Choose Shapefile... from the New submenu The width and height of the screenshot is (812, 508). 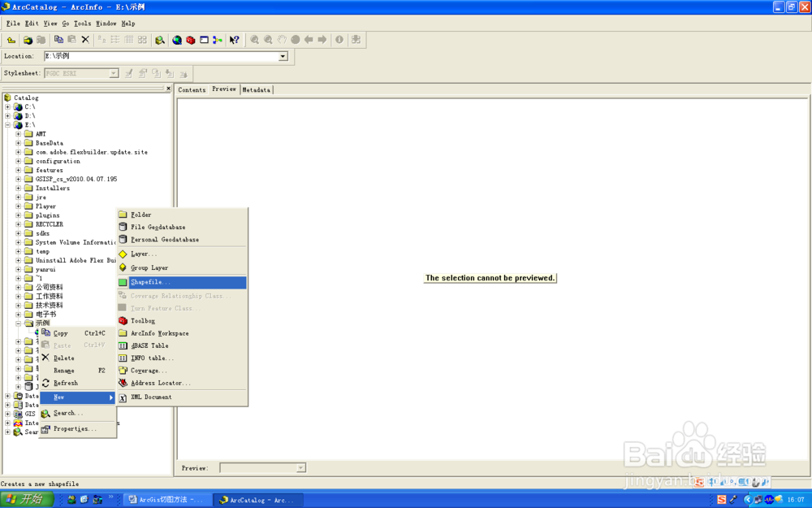[182, 282]
